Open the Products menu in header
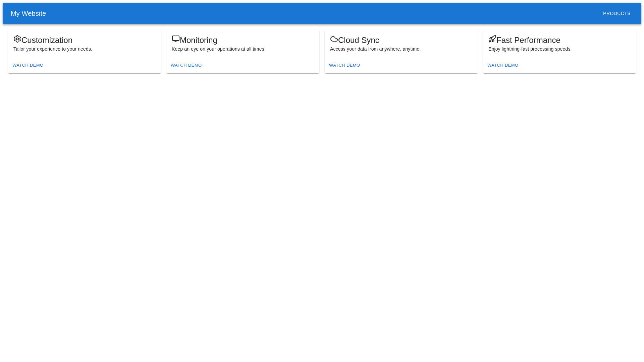644x362 pixels. 616,13
